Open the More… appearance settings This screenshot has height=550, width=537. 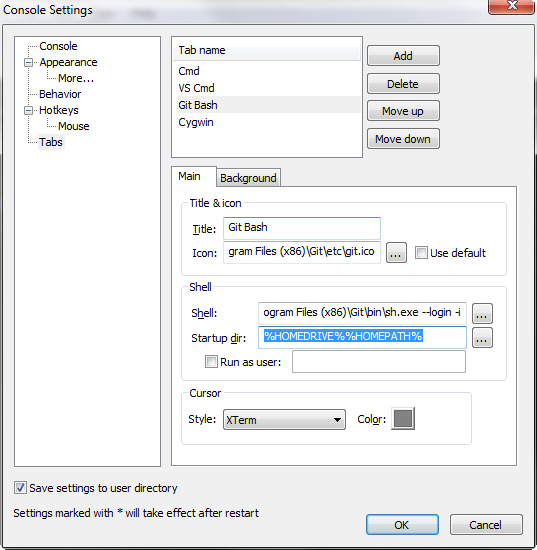[x=76, y=78]
